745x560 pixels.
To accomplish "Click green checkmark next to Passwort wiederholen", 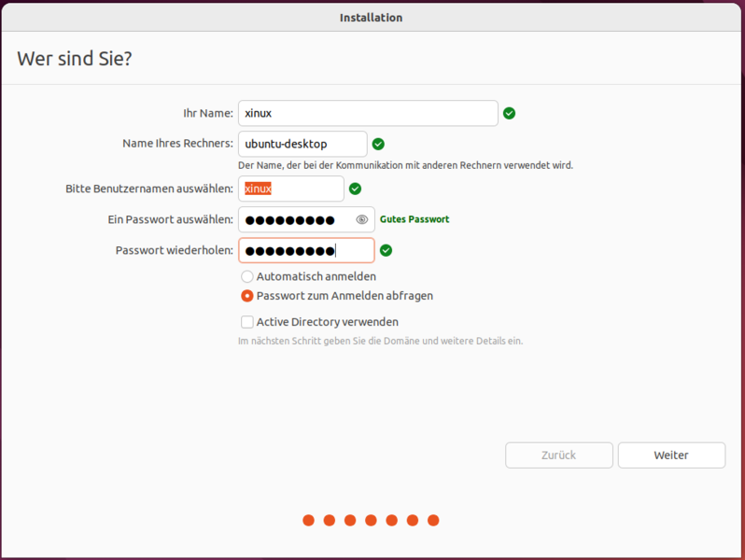I will tap(386, 250).
